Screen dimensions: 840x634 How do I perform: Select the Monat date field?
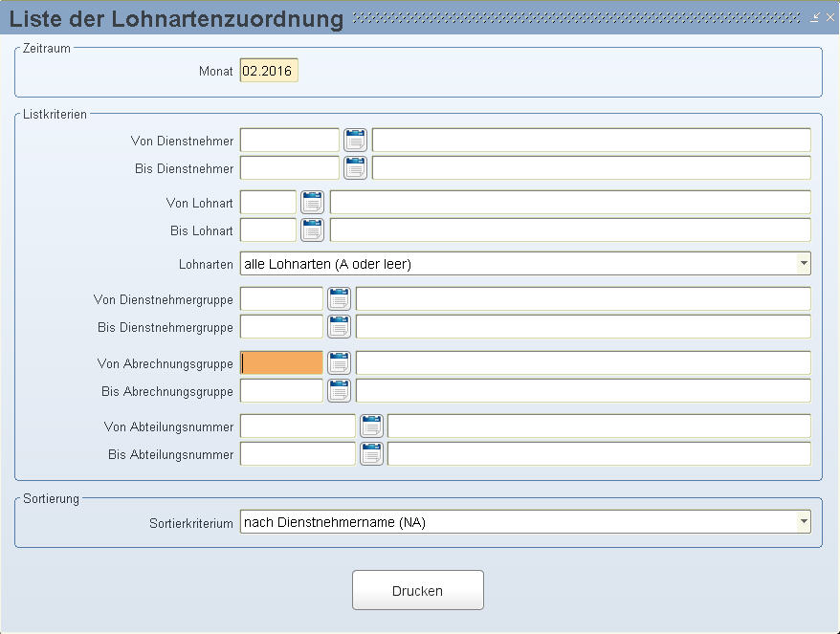click(269, 71)
